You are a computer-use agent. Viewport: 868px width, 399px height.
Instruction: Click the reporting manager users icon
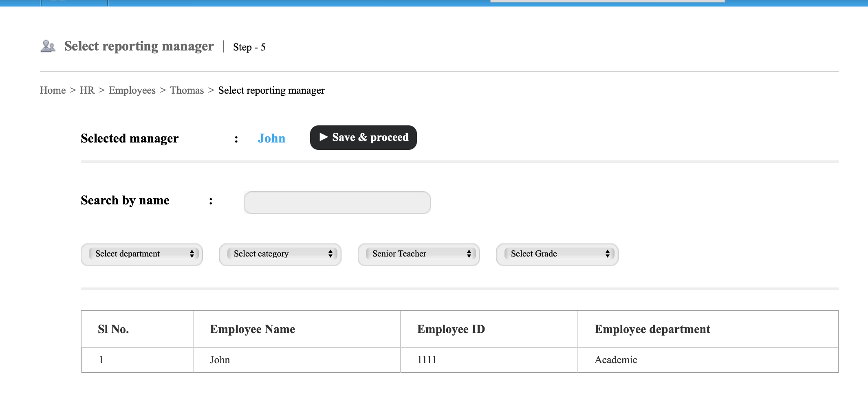click(48, 46)
